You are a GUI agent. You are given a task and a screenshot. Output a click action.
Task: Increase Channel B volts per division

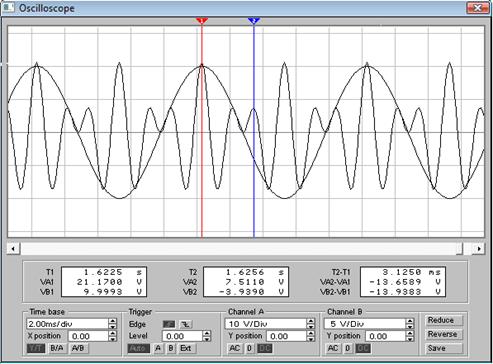coord(410,321)
